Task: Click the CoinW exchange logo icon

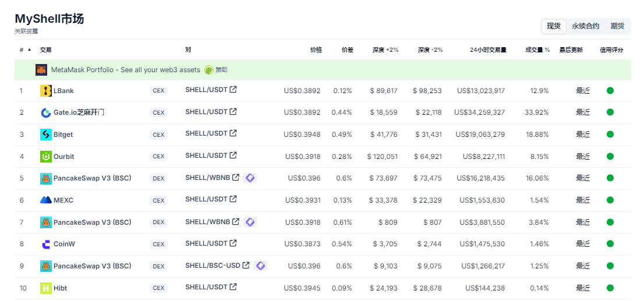Action: (x=46, y=244)
